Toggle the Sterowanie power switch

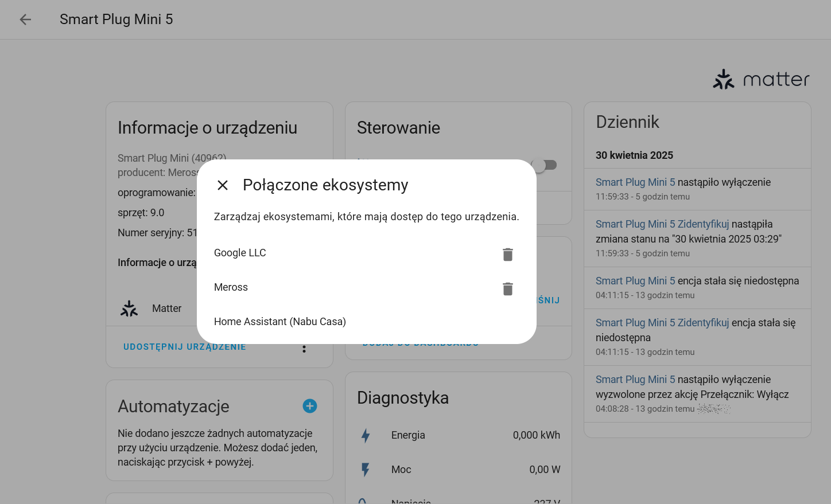coord(545,165)
